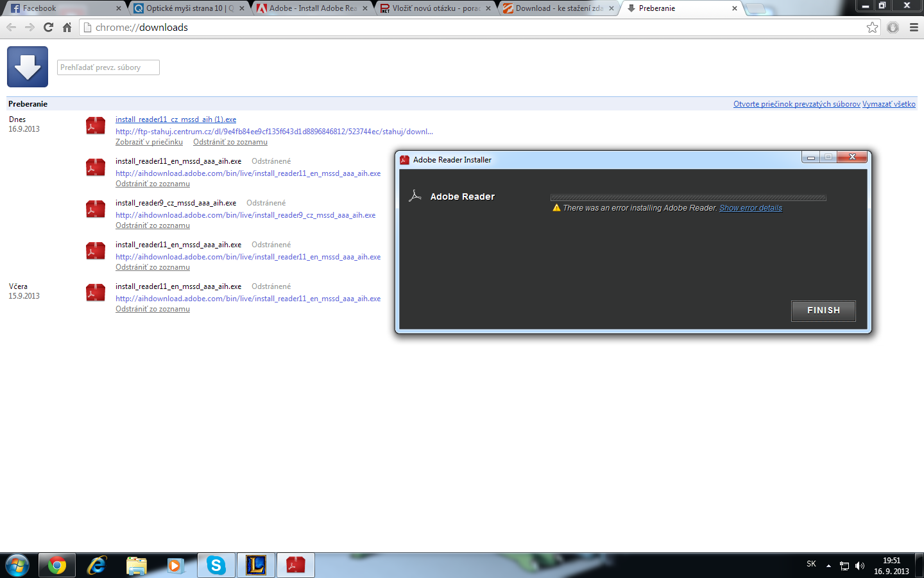The height and width of the screenshot is (578, 924).
Task: Bookmark this page with the star icon
Action: [x=872, y=27]
